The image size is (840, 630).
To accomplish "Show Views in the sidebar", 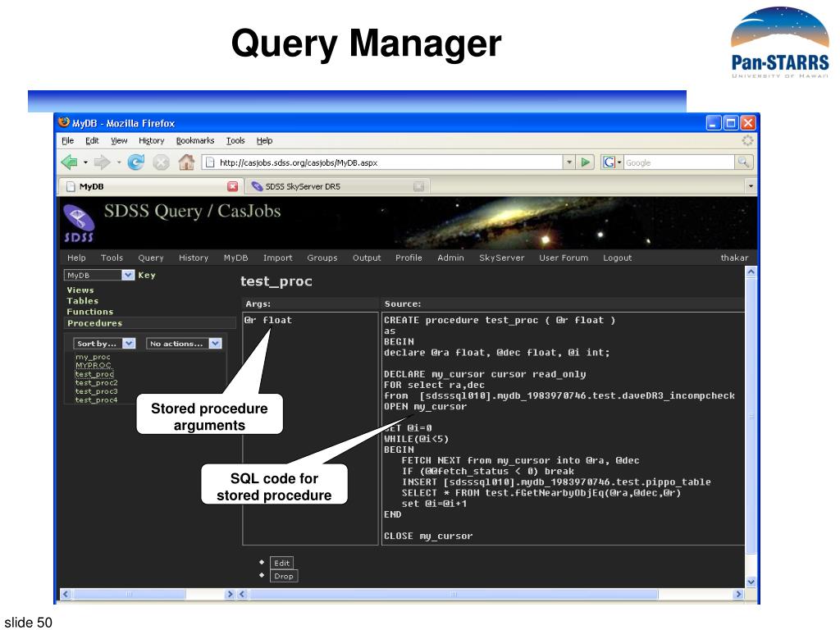I will click(x=80, y=290).
